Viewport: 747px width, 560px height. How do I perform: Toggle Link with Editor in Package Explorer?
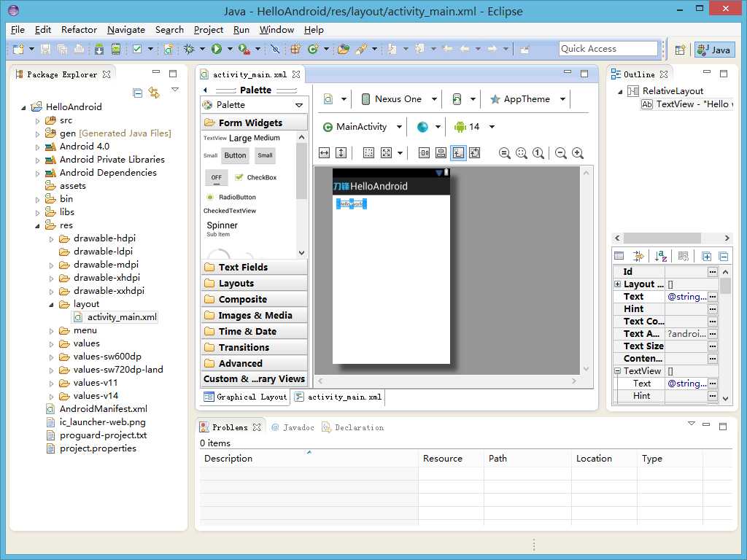pos(154,93)
